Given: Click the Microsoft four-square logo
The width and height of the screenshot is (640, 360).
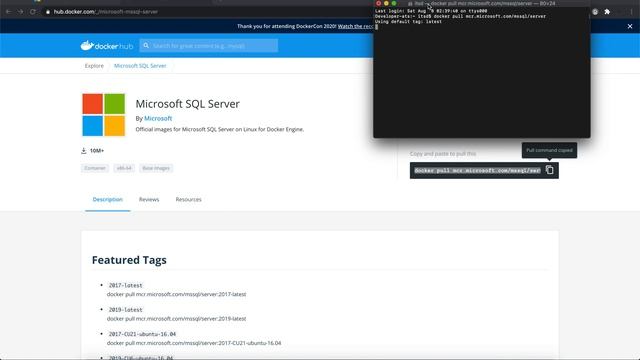Looking at the screenshot, I should coord(104,115).
